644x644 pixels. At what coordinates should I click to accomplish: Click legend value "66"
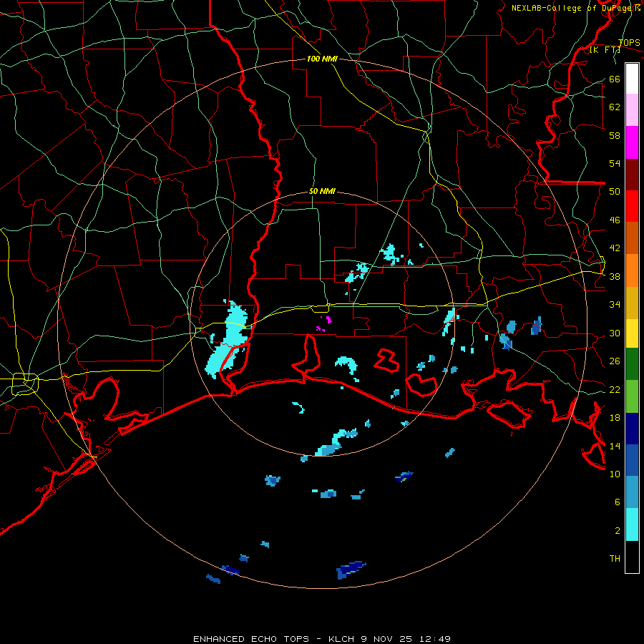pyautogui.click(x=615, y=79)
